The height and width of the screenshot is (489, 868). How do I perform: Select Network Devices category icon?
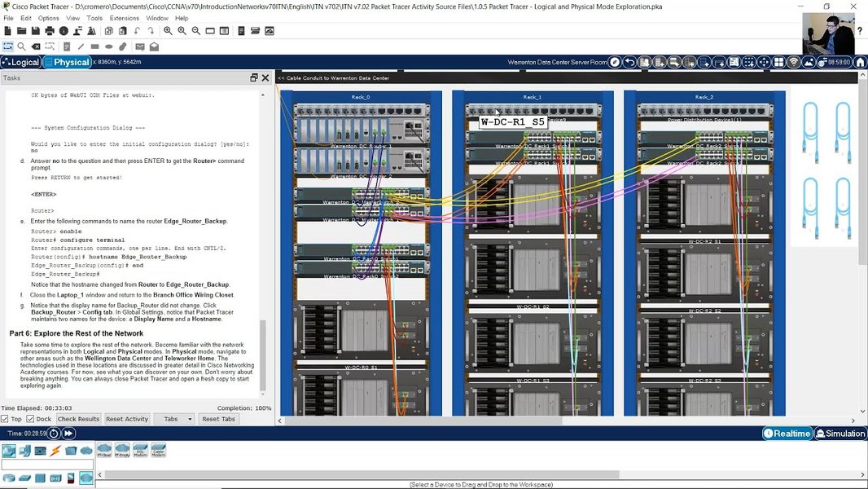[8, 450]
